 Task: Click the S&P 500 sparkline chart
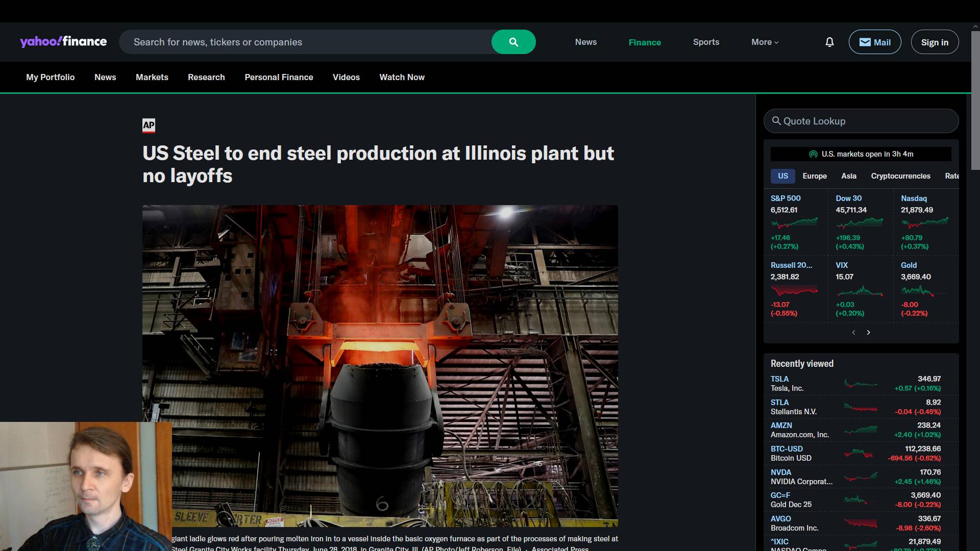pyautogui.click(x=794, y=223)
